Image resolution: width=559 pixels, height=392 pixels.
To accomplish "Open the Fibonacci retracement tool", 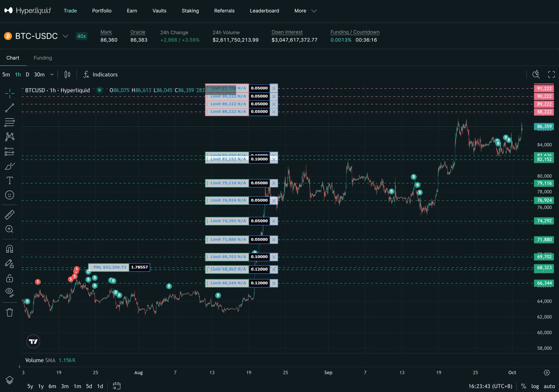I will click(x=9, y=122).
